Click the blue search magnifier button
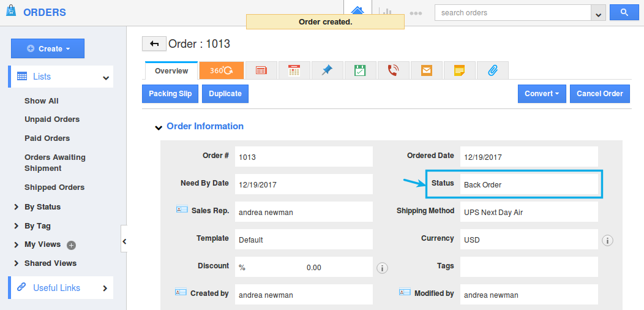The width and height of the screenshot is (644, 310). point(624,12)
